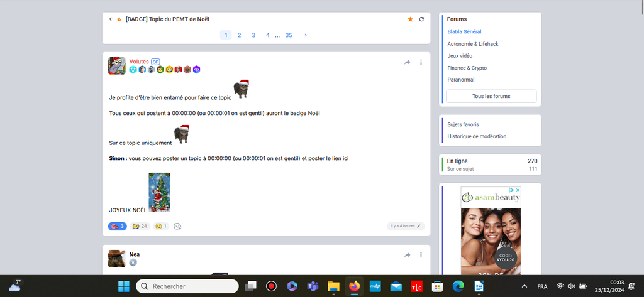This screenshot has width=644, height=297.
Task: Toggle the first reaction with count 3
Action: [x=118, y=226]
